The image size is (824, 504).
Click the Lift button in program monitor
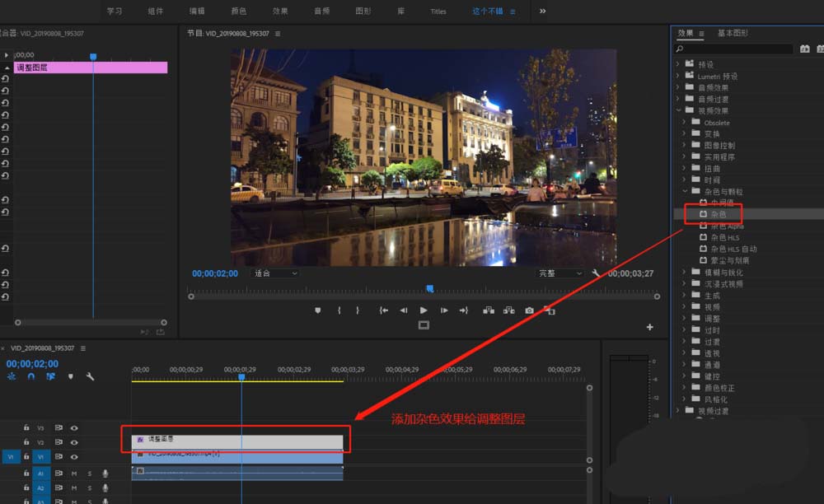pyautogui.click(x=489, y=310)
